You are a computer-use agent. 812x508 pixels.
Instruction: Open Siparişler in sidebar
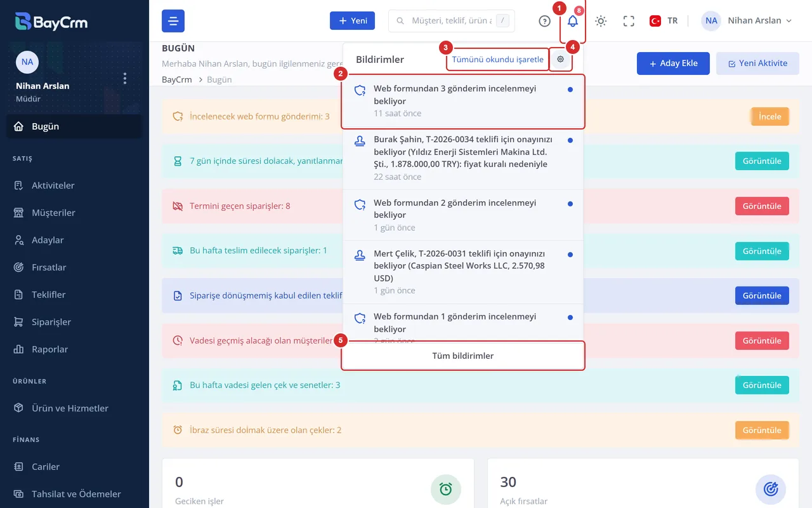74,322
